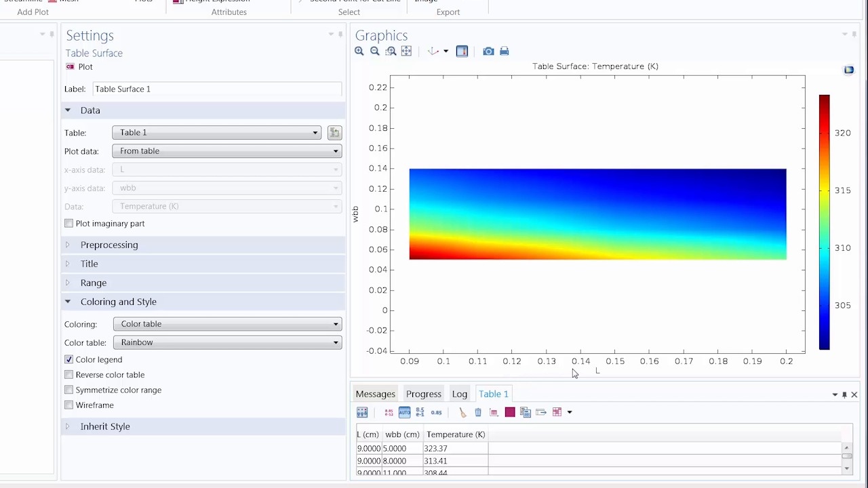
Task: Open the view orientation dropdown arrow
Action: click(x=446, y=52)
